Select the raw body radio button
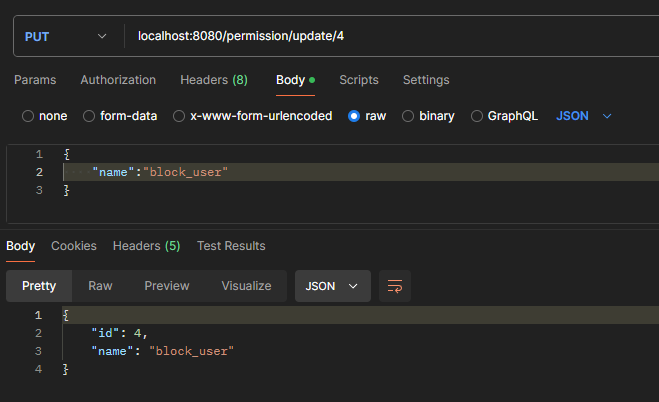 (354, 116)
